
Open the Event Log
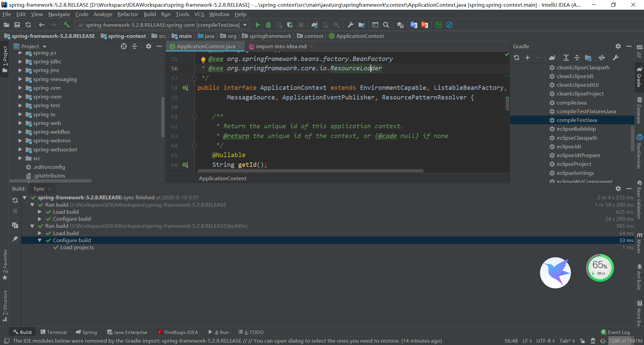coord(618,332)
